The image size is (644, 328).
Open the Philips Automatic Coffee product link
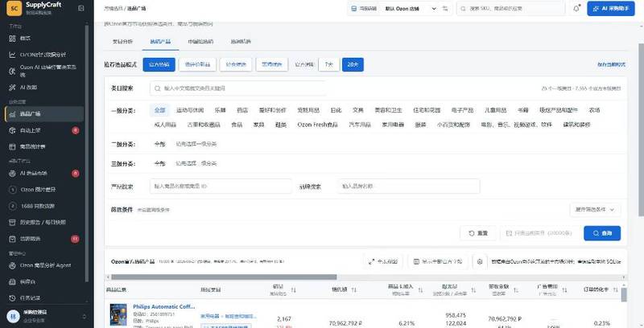164,306
